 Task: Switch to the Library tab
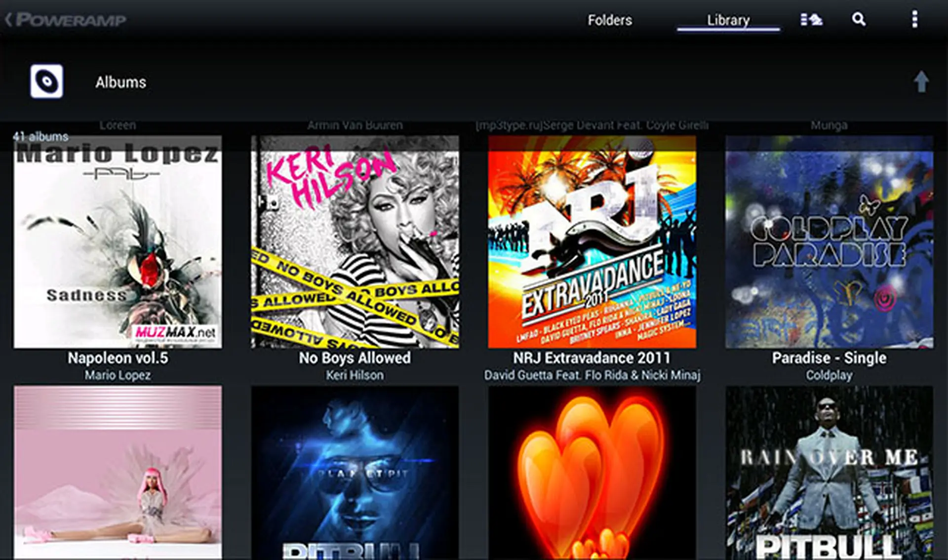728,20
